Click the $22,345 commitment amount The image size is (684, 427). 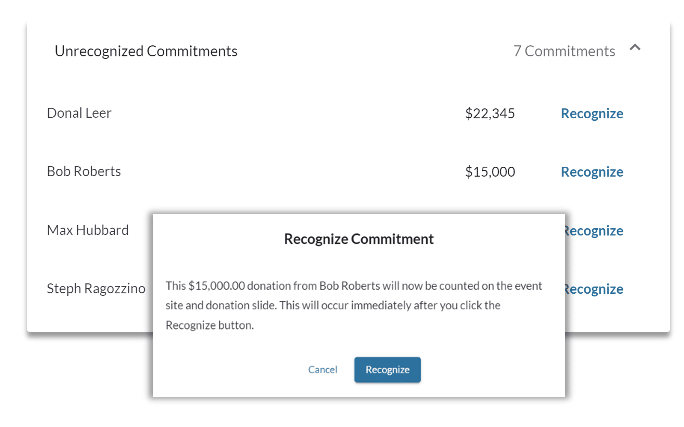tap(490, 113)
